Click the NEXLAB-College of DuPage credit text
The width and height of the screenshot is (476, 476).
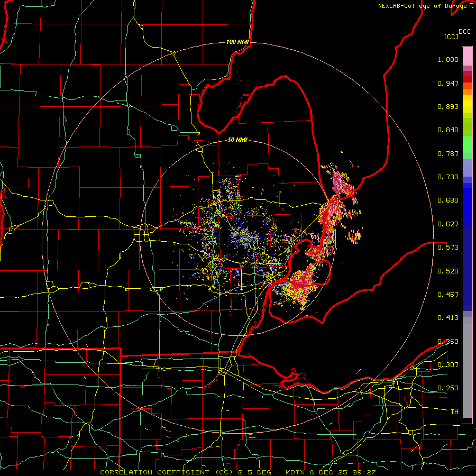[x=422, y=6]
